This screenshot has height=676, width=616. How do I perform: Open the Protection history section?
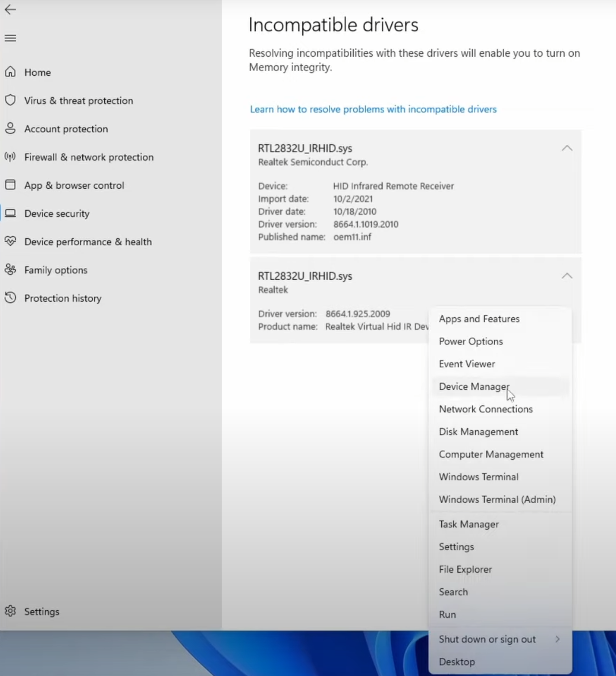click(x=62, y=298)
